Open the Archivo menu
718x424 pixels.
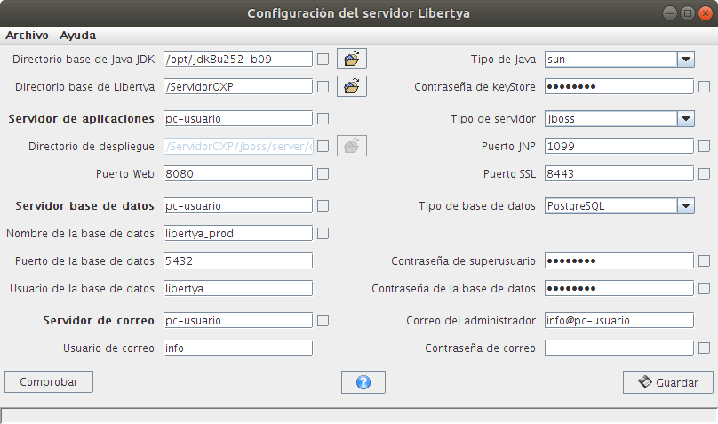27,35
